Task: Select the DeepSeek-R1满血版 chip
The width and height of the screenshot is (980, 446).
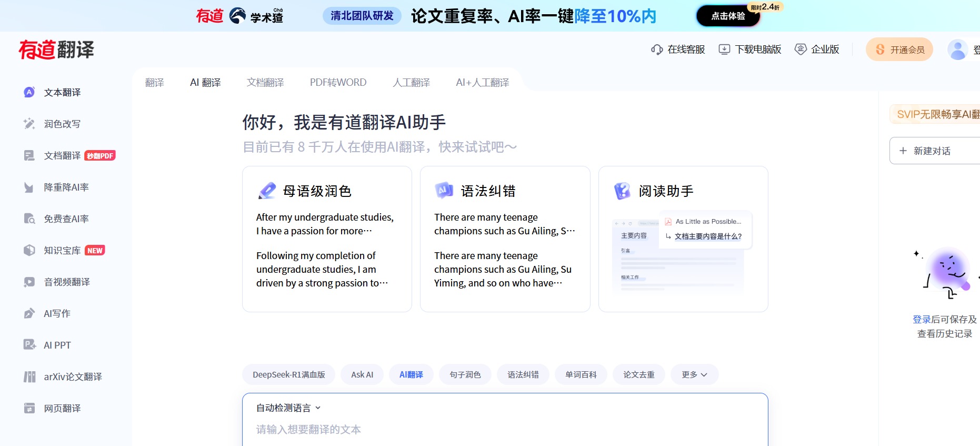Action: point(288,375)
